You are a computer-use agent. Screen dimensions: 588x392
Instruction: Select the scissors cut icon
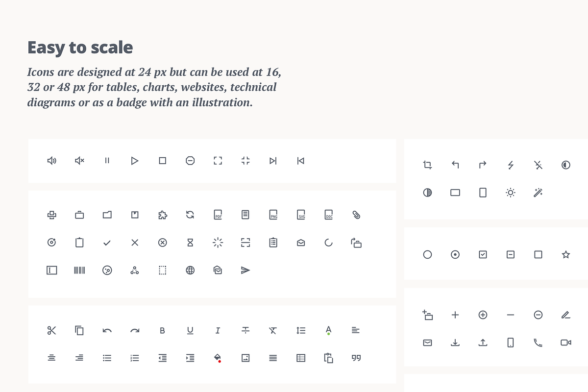click(x=51, y=330)
